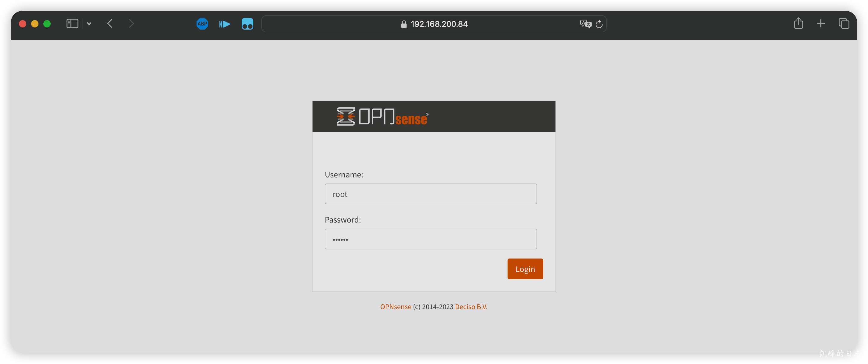
Task: Click the translate page icon
Action: 586,23
